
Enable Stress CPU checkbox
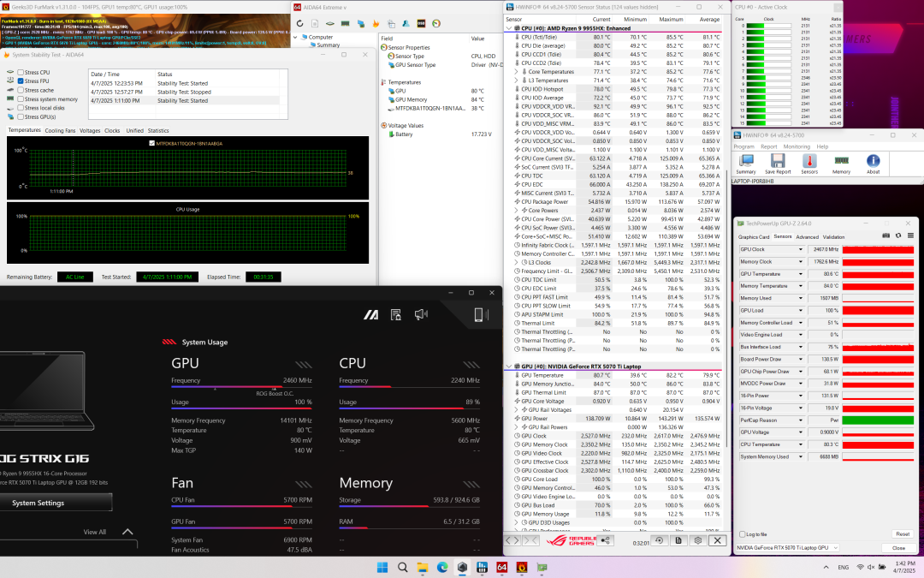21,73
